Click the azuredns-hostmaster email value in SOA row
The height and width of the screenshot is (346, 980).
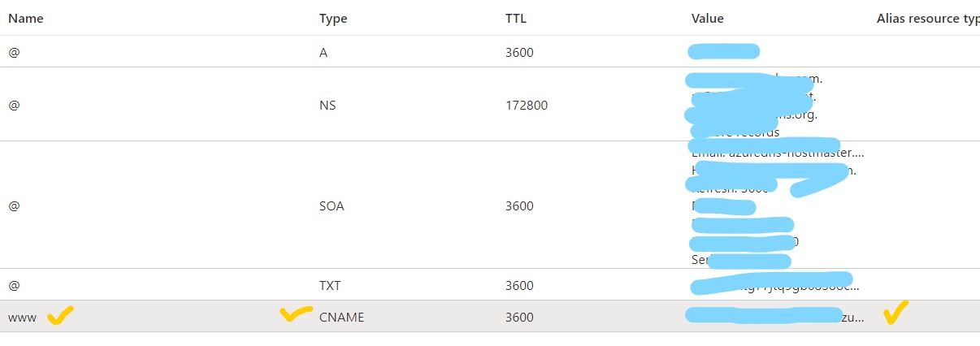(x=778, y=152)
